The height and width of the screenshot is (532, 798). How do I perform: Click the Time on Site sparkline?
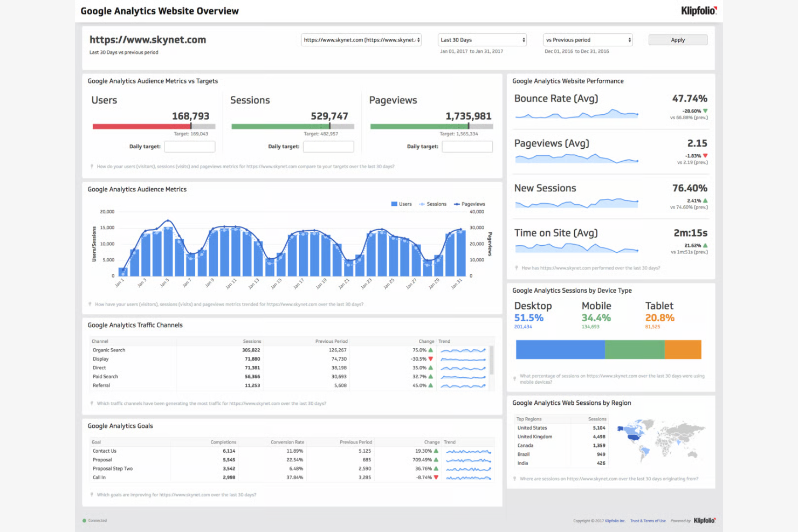click(x=576, y=248)
